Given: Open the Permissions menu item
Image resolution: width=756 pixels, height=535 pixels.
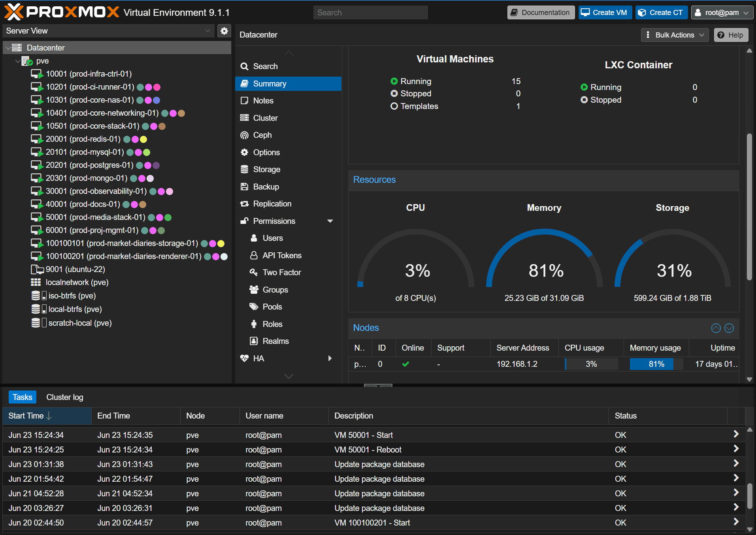Looking at the screenshot, I should click(288, 221).
